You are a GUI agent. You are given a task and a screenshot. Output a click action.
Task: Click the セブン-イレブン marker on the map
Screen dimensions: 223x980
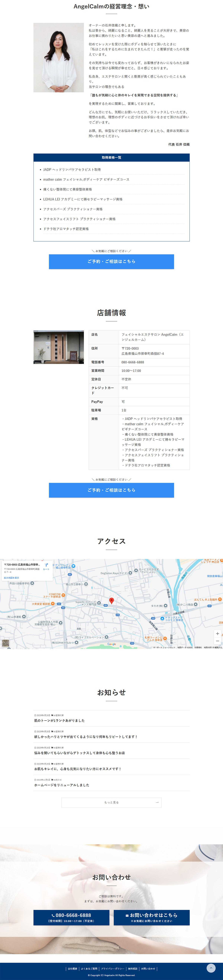(x=74, y=566)
